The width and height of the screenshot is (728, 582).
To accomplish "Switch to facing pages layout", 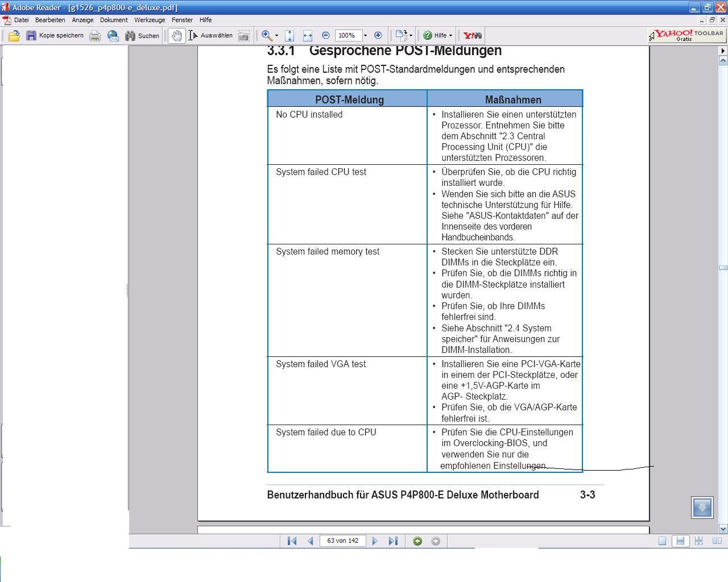I will pos(717,541).
